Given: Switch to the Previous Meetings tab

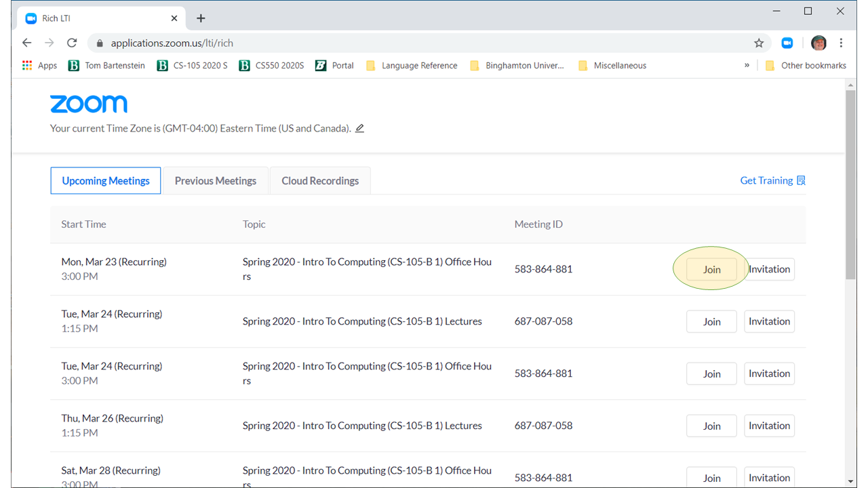Looking at the screenshot, I should (216, 181).
